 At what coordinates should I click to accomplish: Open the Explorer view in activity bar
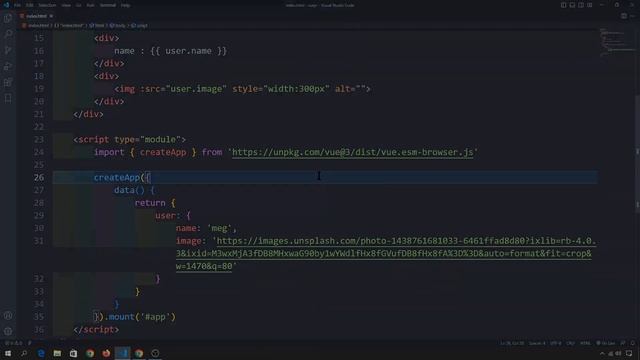[x=8, y=18]
